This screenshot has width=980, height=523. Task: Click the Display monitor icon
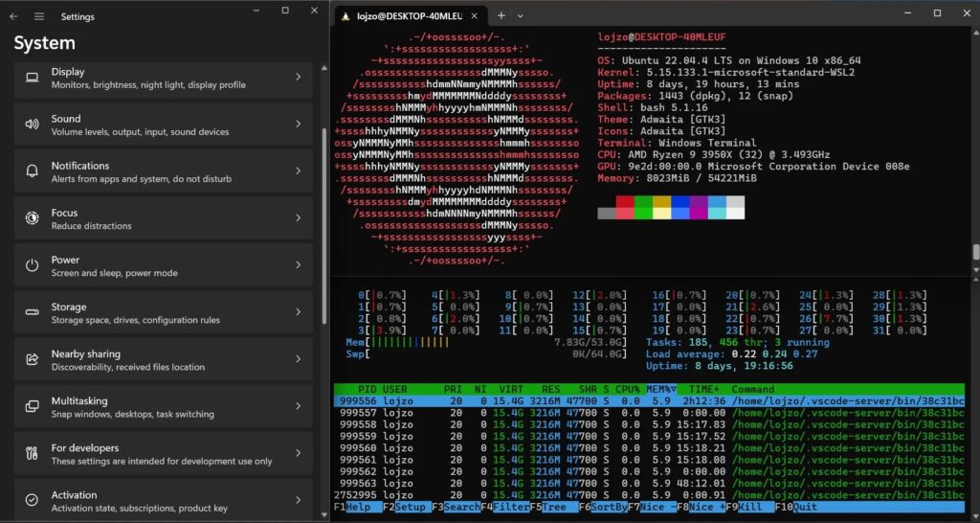[x=32, y=78]
